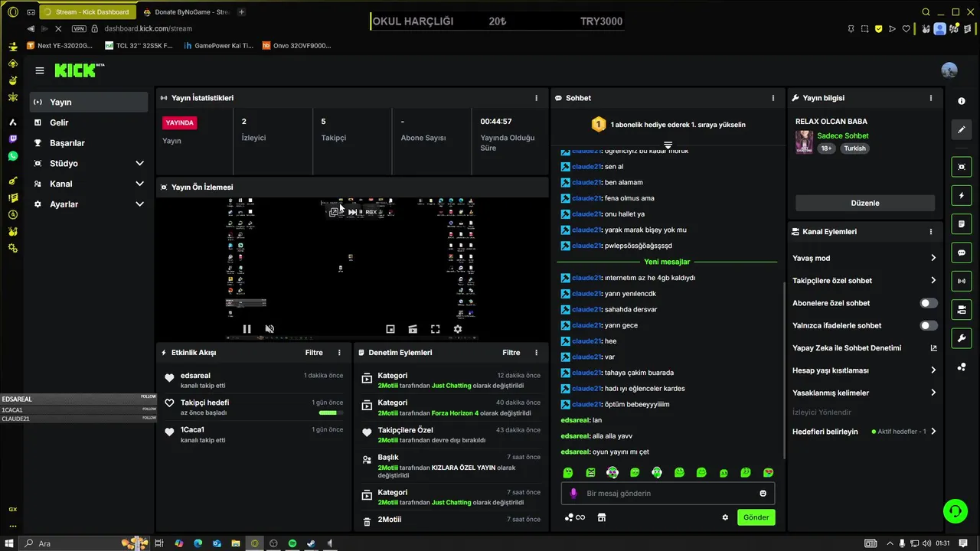Open stream preview settings gear

(458, 329)
